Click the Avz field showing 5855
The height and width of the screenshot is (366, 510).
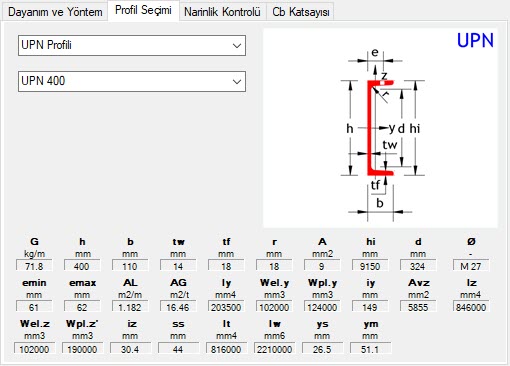[x=418, y=307]
